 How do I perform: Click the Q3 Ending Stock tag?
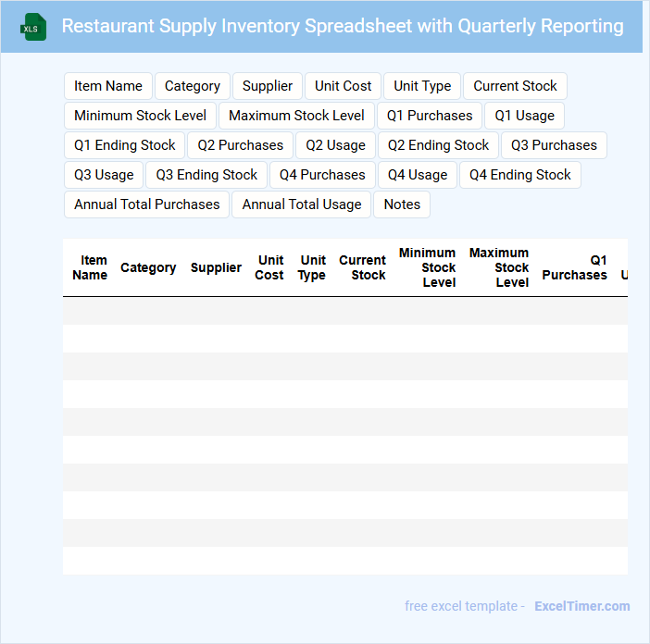coord(206,175)
